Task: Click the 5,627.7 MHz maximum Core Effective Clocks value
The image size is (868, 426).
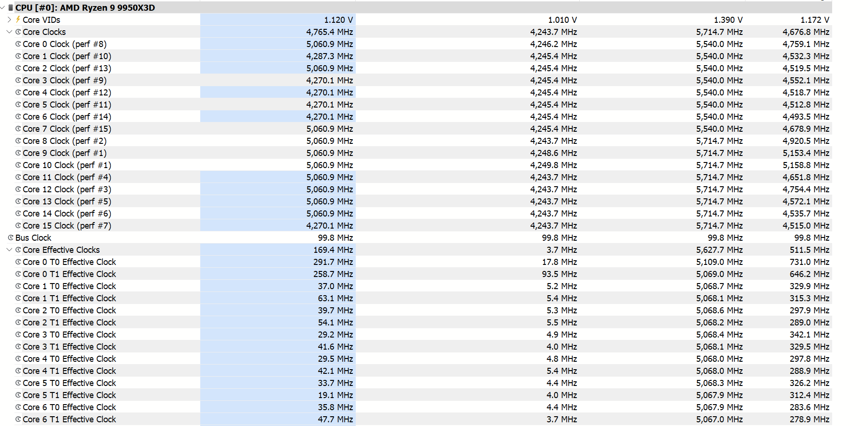Action: point(719,250)
